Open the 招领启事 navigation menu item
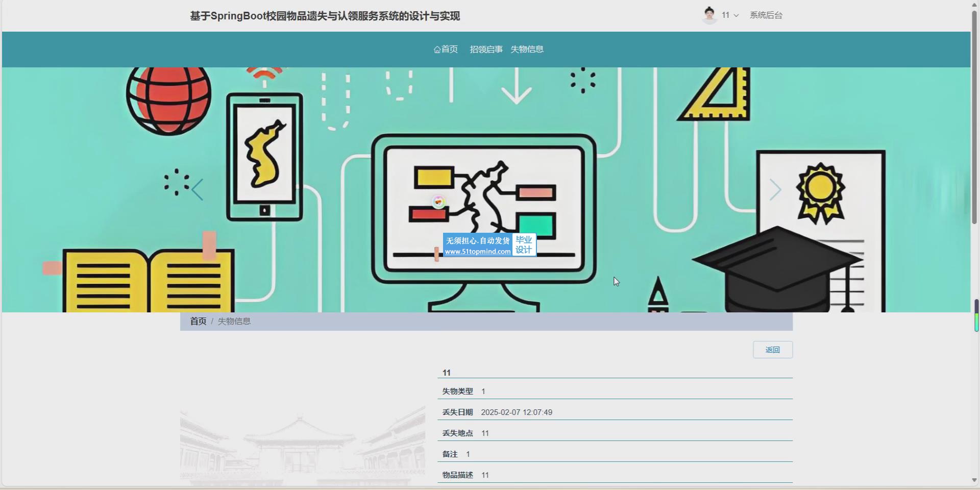The image size is (980, 490). tap(486, 50)
